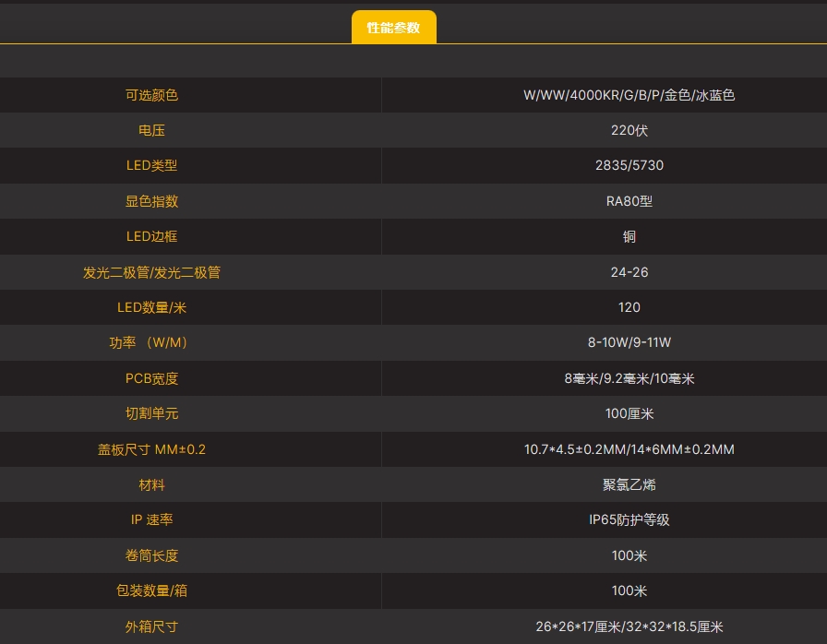
Task: Select the 8-10W/9-11W power value
Action: 629,342
